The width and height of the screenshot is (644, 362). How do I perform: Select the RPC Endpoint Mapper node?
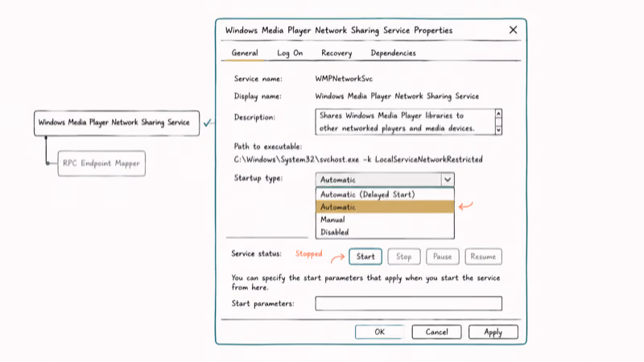pos(101,163)
